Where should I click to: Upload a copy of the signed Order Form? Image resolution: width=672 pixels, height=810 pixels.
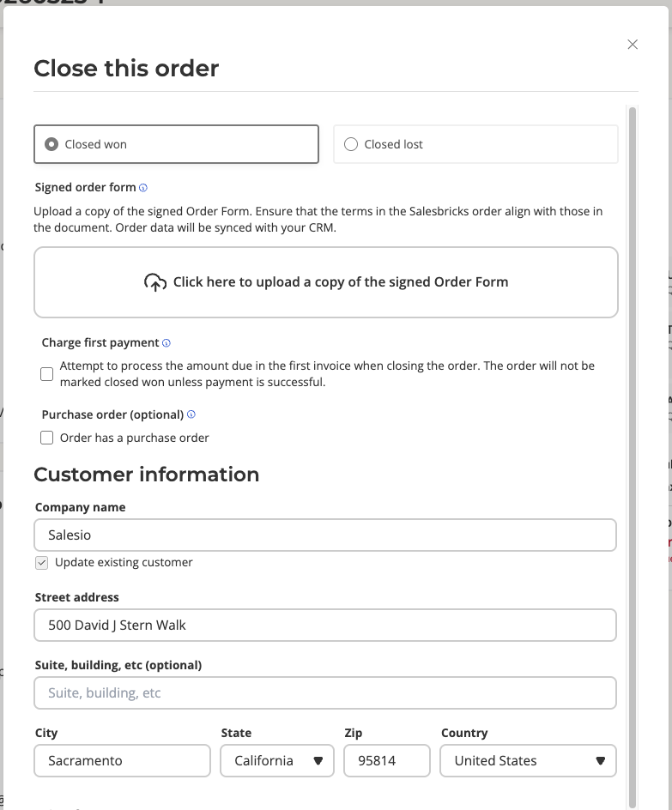[x=326, y=282]
